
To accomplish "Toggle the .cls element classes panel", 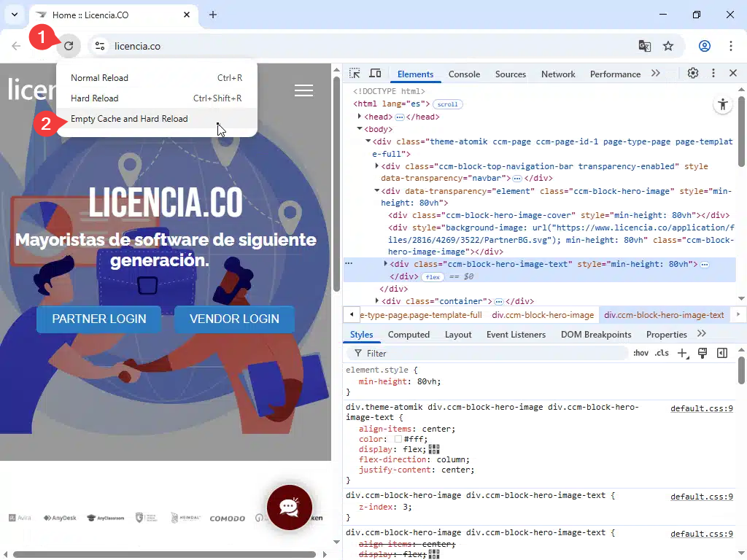I will (x=662, y=353).
